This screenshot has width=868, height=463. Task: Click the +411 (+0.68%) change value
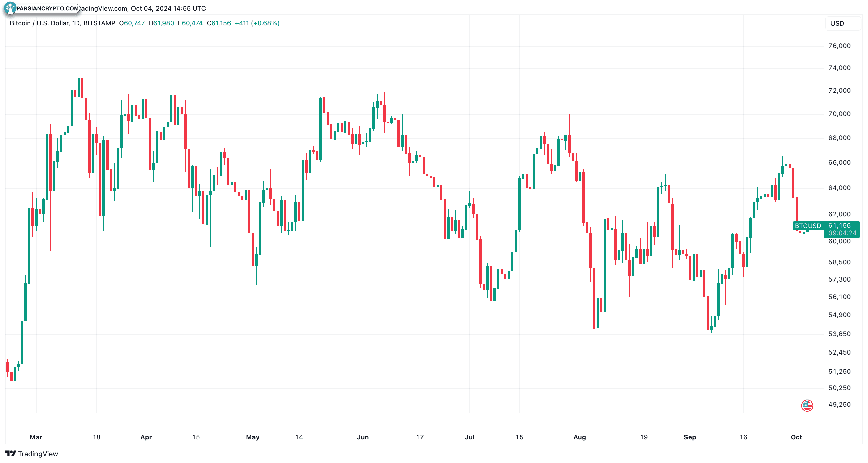click(257, 23)
